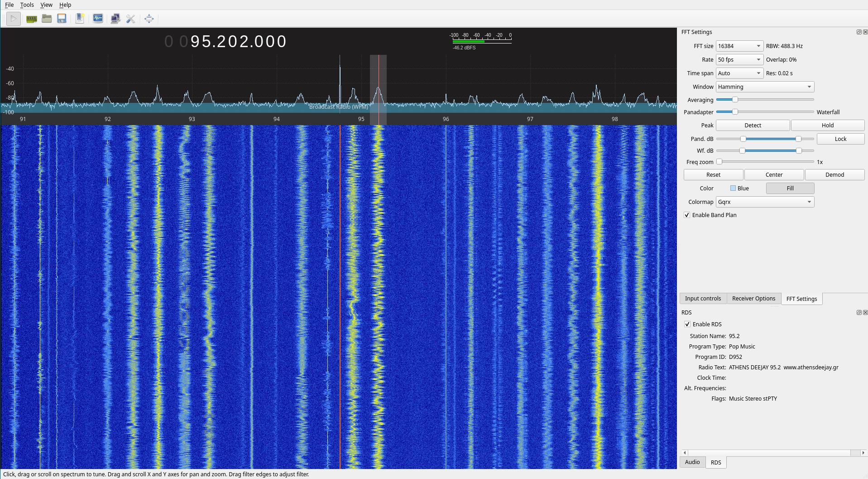868x479 pixels.
Task: Switch to the Receiver Options tab
Action: (753, 299)
